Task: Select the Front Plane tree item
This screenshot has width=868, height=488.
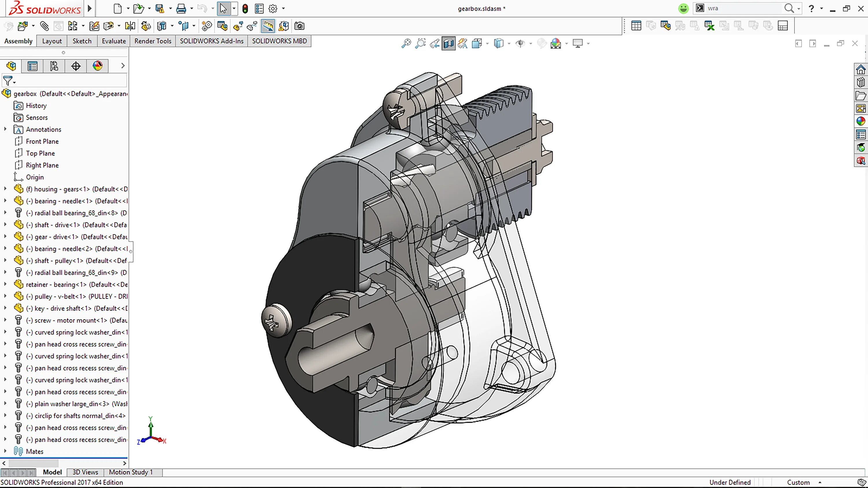Action: tap(42, 141)
